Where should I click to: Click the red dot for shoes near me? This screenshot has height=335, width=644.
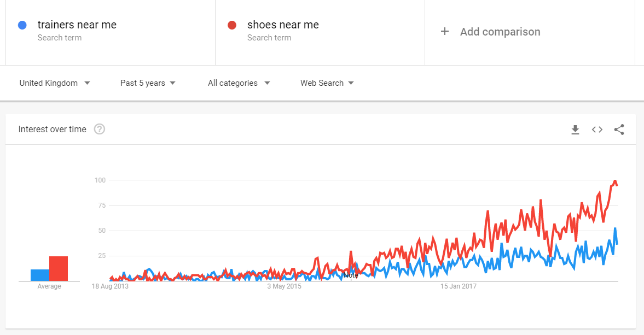point(232,26)
